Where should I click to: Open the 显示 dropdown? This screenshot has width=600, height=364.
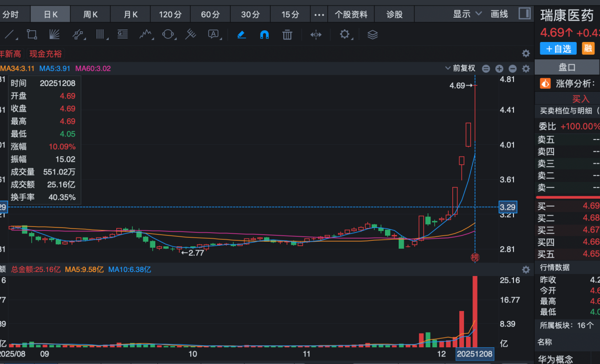[467, 14]
